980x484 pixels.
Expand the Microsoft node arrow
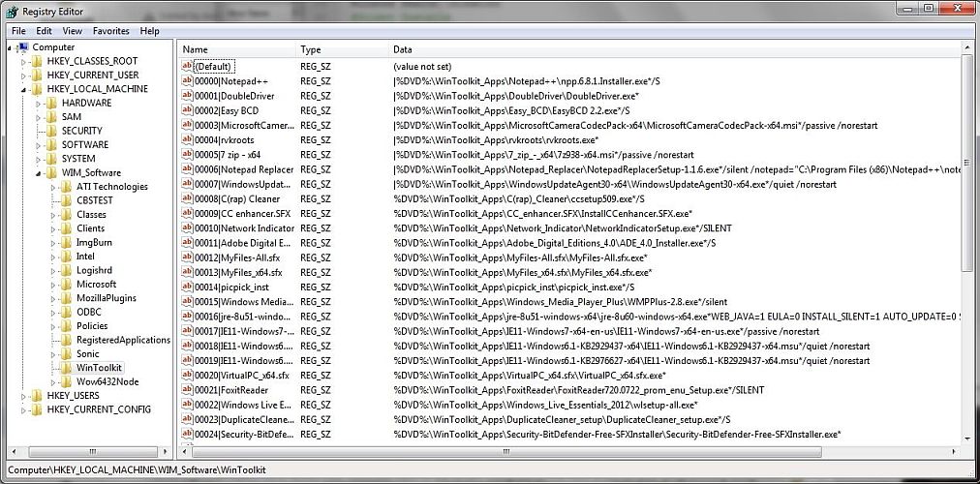pos(53,285)
